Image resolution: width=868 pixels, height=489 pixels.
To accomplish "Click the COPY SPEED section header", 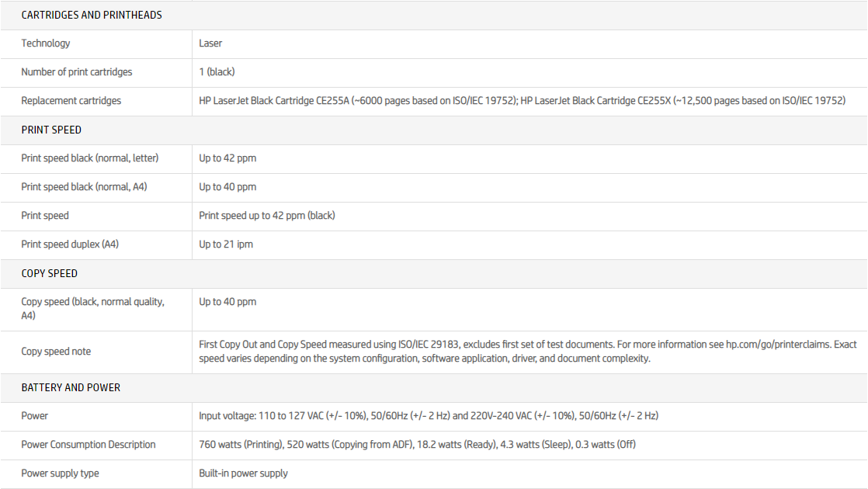I will point(50,273).
